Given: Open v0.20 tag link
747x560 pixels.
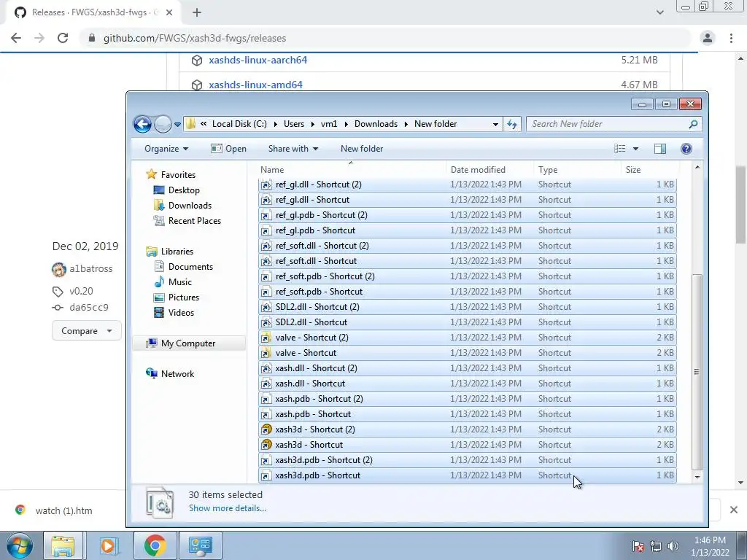Looking at the screenshot, I should 81,291.
